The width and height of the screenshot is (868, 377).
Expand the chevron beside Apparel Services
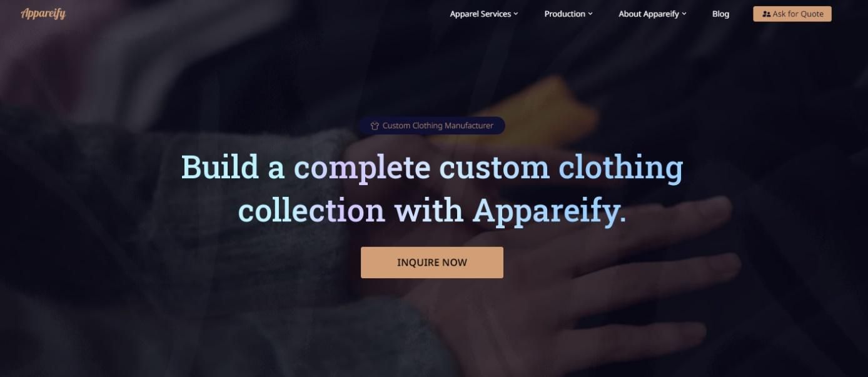pos(516,14)
